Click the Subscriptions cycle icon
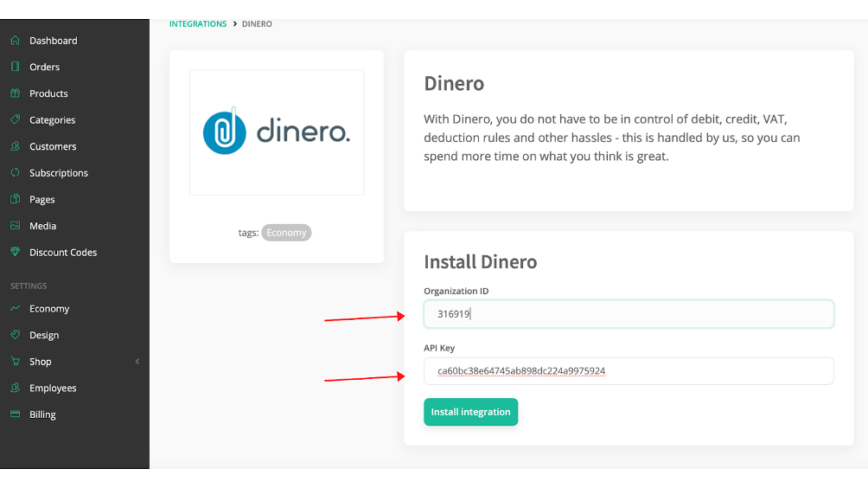868x488 pixels. pos(15,172)
